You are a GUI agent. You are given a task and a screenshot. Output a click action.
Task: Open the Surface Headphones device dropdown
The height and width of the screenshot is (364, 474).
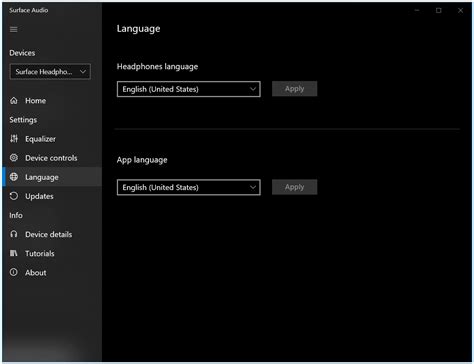tap(50, 72)
